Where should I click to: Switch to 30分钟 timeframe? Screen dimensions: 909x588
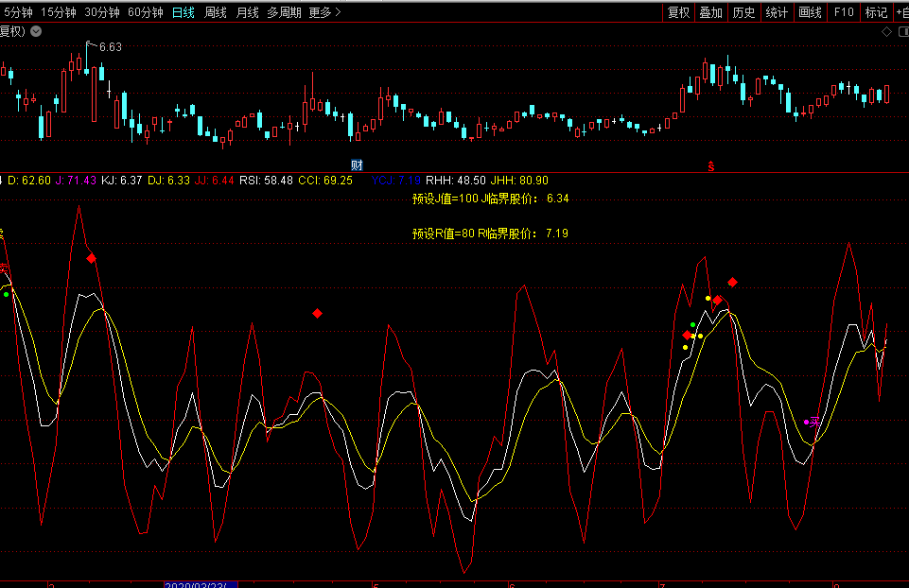[x=101, y=12]
